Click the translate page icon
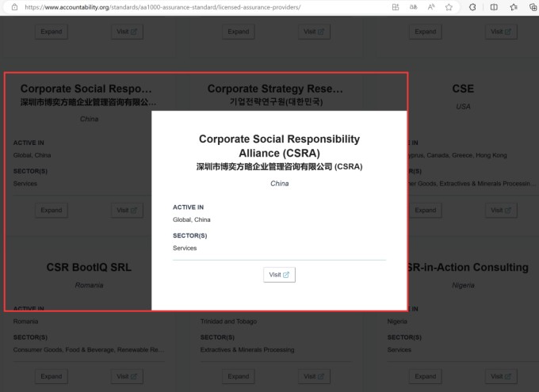The width and height of the screenshot is (539, 392). click(413, 7)
